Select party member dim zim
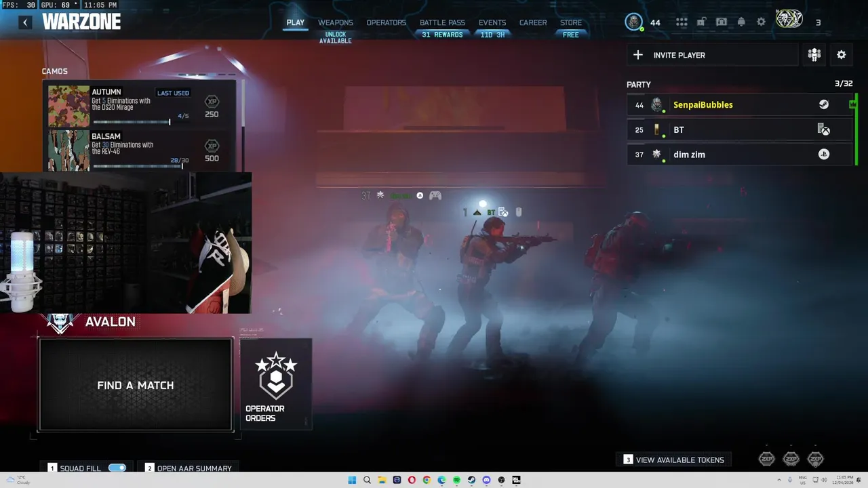This screenshot has width=868, height=488. pos(739,155)
